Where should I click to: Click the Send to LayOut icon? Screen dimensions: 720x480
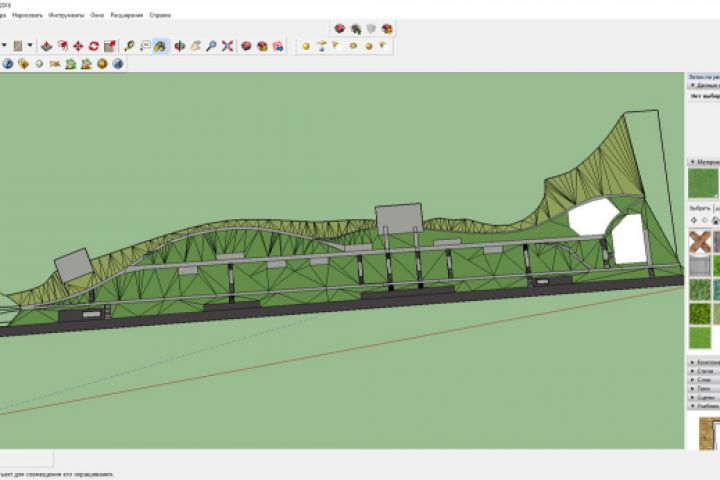coord(278,46)
